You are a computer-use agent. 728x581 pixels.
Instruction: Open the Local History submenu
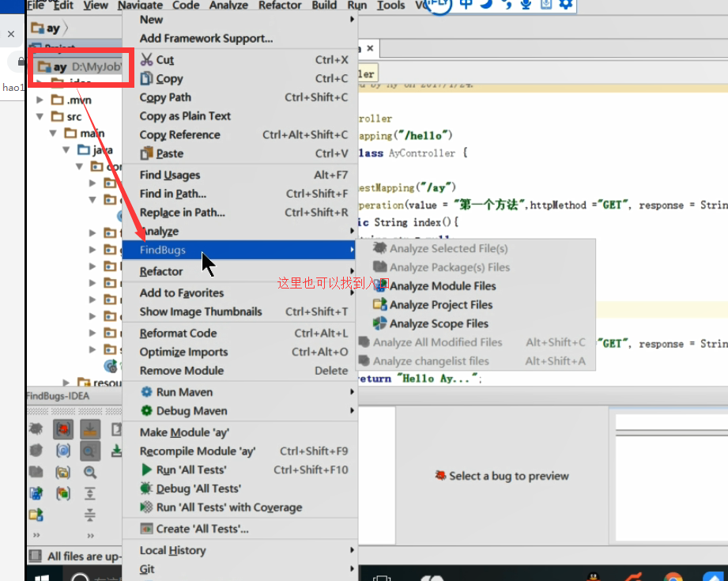(x=240, y=550)
